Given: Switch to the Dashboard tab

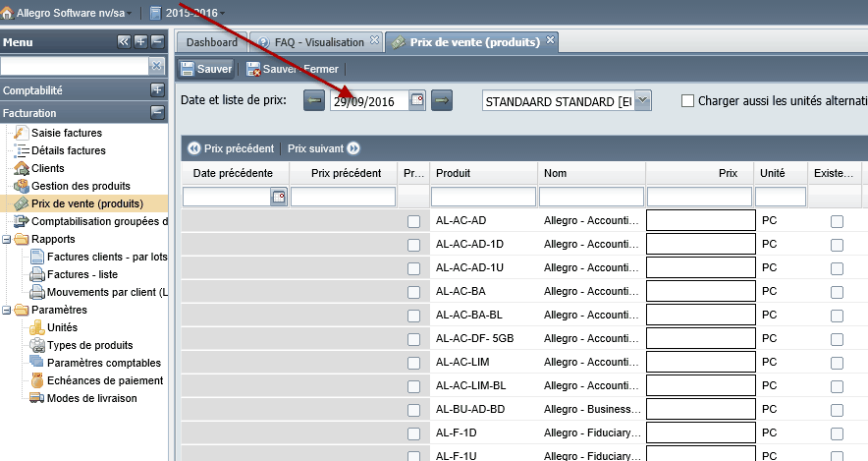Looking at the screenshot, I should 211,42.
